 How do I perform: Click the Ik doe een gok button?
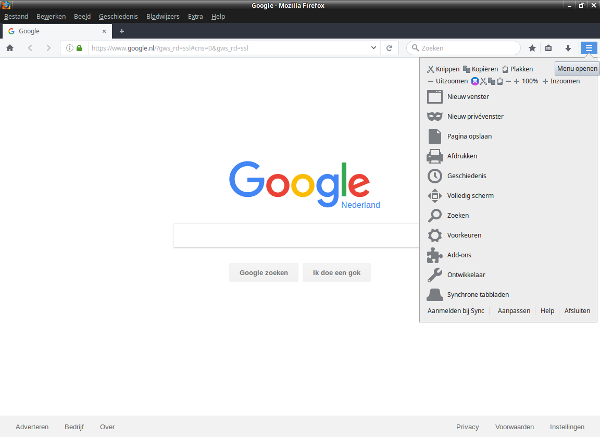(337, 272)
